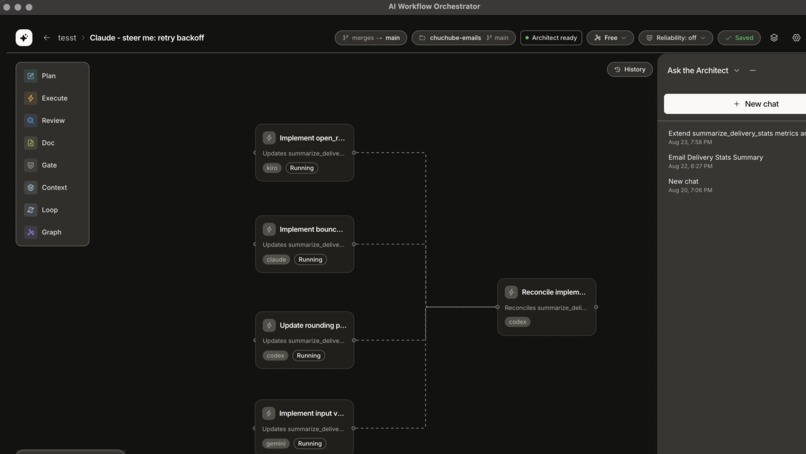Click the Running badge on the gemini node
Image resolution: width=806 pixels, height=454 pixels.
310,444
